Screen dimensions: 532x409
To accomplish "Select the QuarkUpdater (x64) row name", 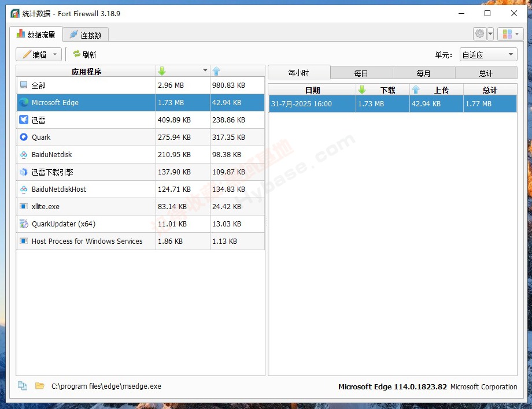I will (x=64, y=224).
